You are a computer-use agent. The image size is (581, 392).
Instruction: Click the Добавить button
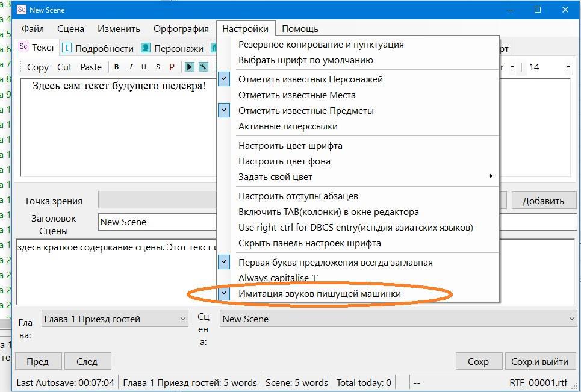coord(542,201)
